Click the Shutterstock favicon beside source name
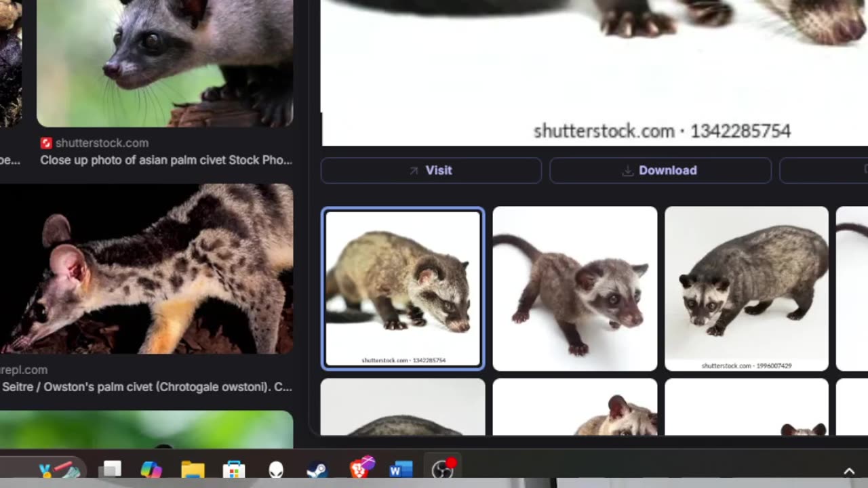This screenshot has height=488, width=868. tap(46, 143)
